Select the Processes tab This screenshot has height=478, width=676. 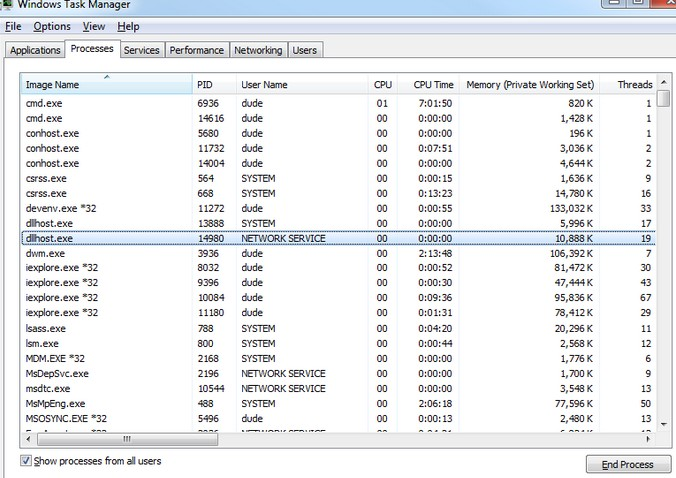click(x=92, y=49)
